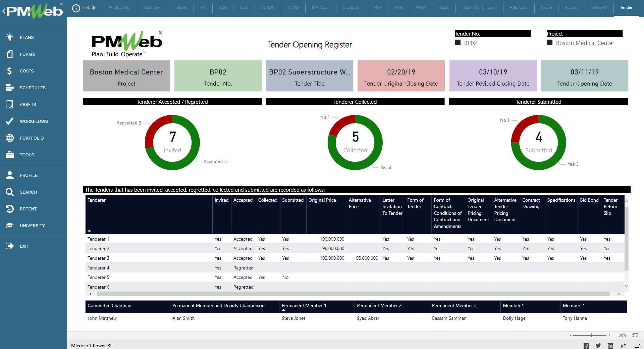The width and height of the screenshot is (644, 349).
Task: Click the Exit link in sidebar
Action: coord(24,246)
